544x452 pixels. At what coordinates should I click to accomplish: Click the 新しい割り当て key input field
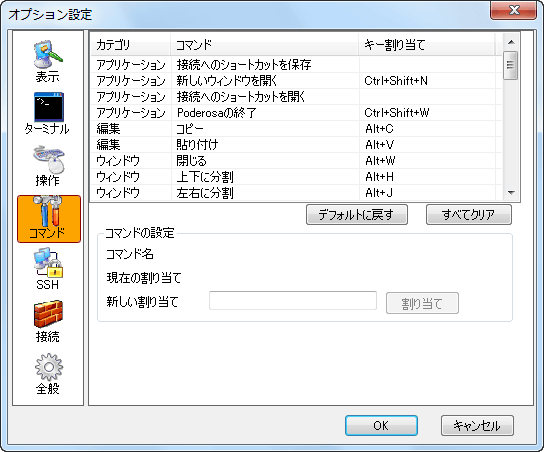[x=293, y=301]
